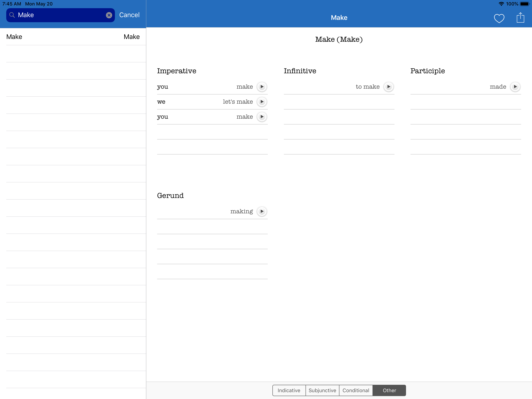Tap the 7:45 AM clock
532x399 pixels.
pos(11,4)
